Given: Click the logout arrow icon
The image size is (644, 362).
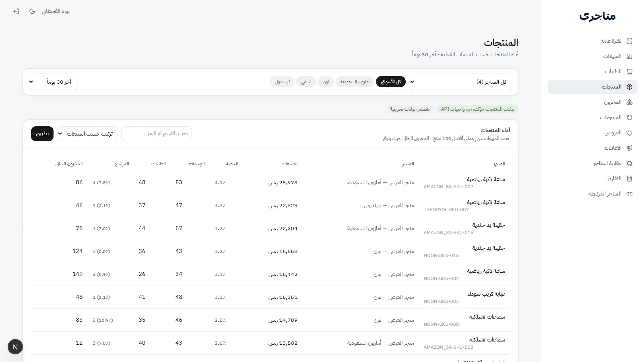Looking at the screenshot, I should (16, 11).
